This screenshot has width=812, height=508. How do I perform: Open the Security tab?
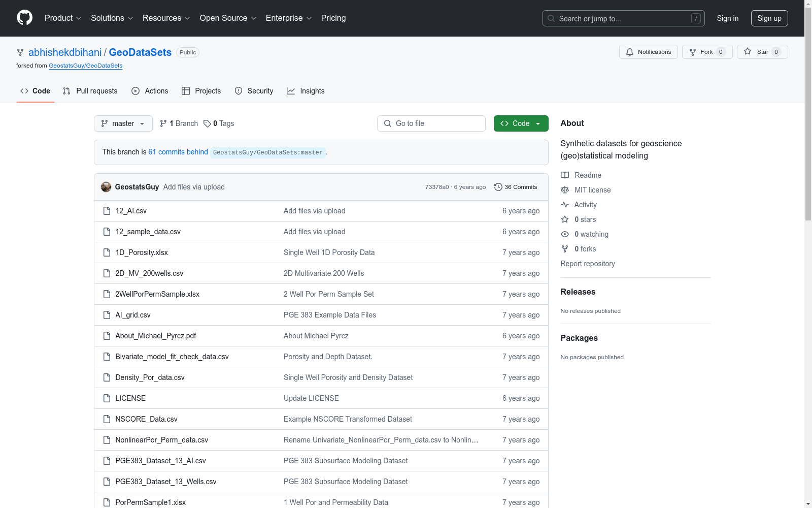click(254, 91)
